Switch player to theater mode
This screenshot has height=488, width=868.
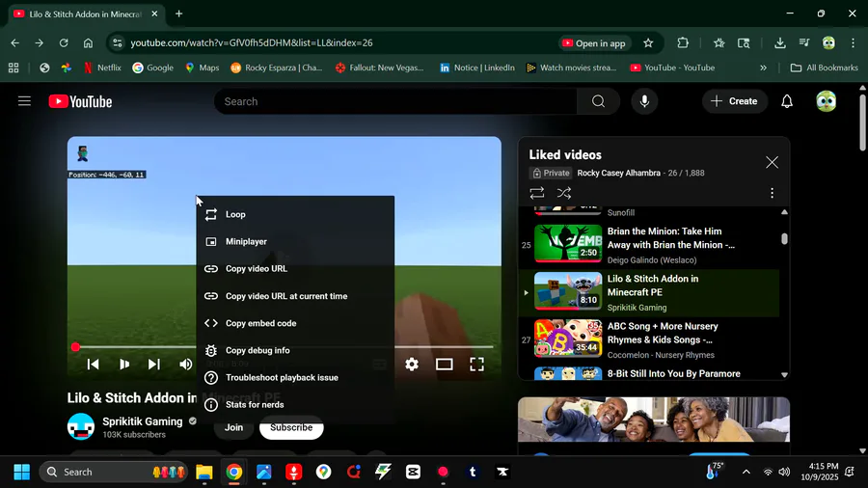[x=444, y=364]
